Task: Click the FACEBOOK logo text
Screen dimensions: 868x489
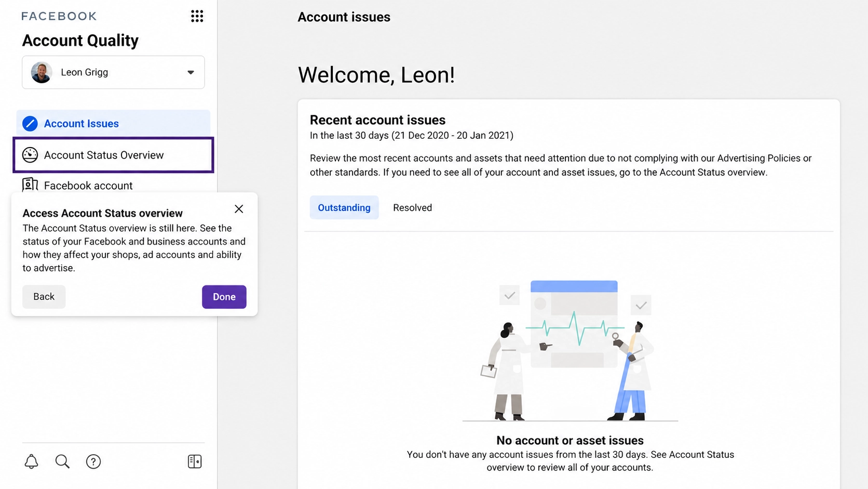Action: [59, 16]
